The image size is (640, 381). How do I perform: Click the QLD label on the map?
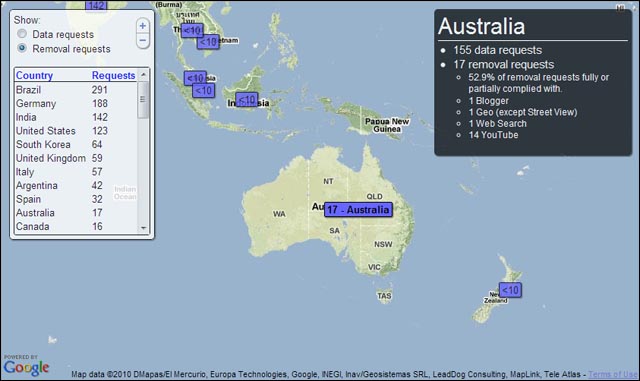[374, 196]
